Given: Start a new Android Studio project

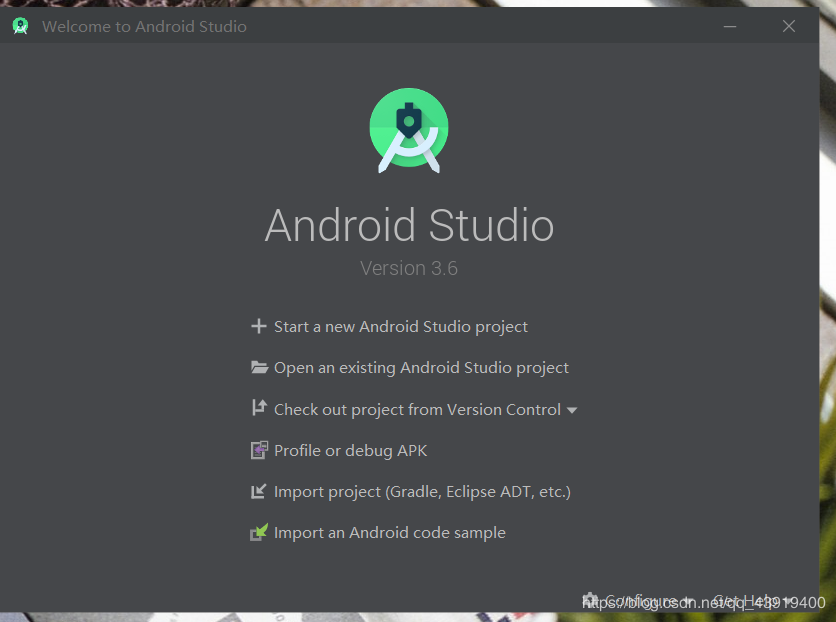Looking at the screenshot, I should coord(400,326).
